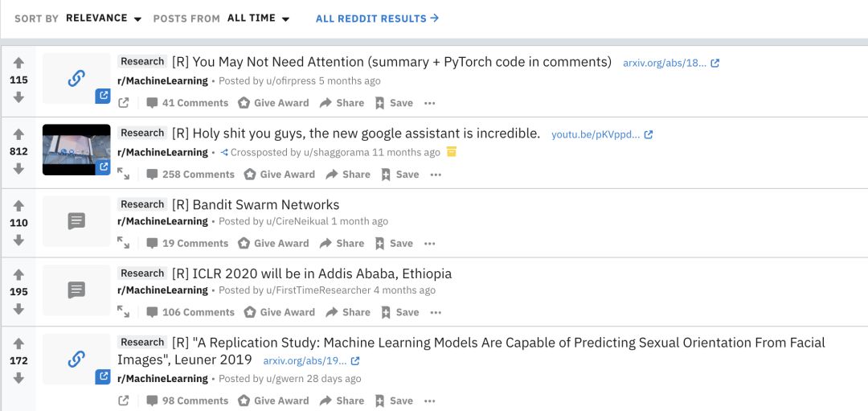The image size is (868, 411).
Task: Click the more options ellipsis on Google Assistant post
Action: [x=436, y=175]
